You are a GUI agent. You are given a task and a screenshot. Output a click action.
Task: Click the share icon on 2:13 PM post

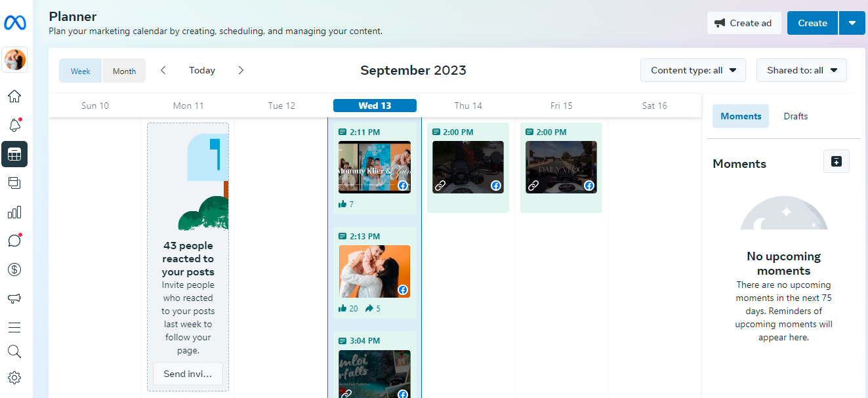tap(369, 308)
